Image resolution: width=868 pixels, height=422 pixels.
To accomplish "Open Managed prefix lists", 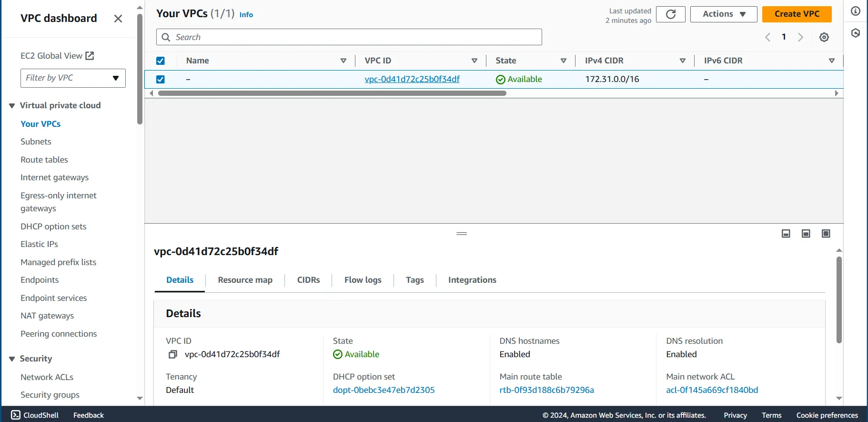I will [58, 262].
